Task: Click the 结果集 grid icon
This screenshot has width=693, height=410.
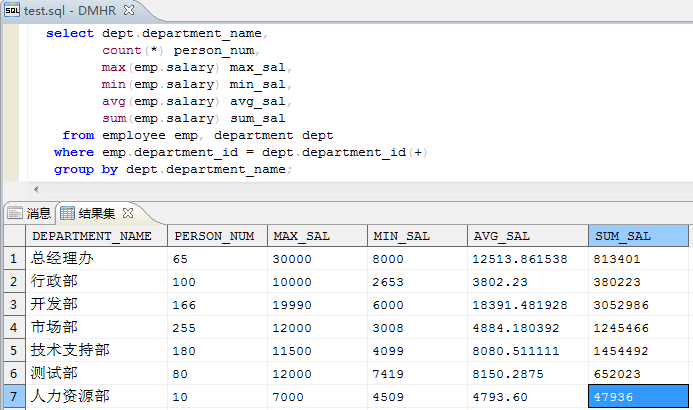Action: 67,212
